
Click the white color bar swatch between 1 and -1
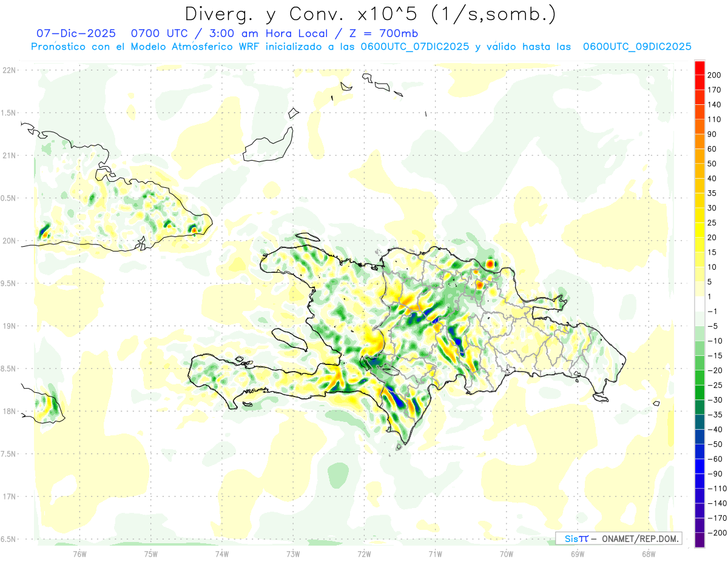(x=699, y=304)
